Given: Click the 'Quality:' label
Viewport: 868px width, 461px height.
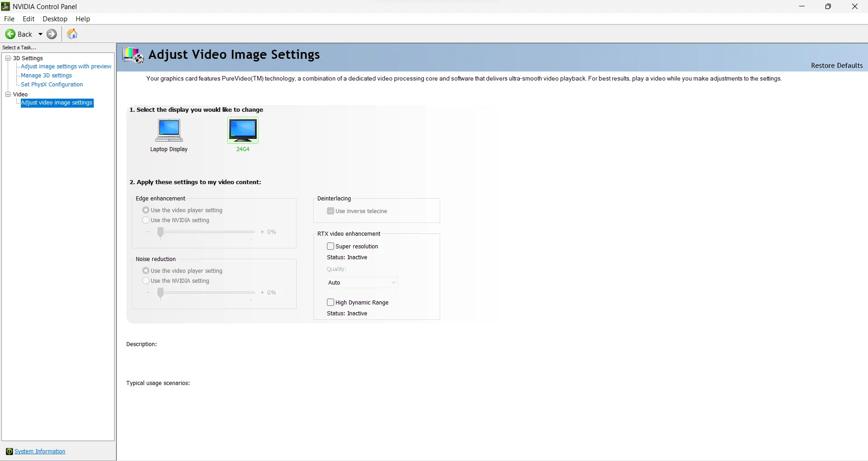Looking at the screenshot, I should [336, 269].
